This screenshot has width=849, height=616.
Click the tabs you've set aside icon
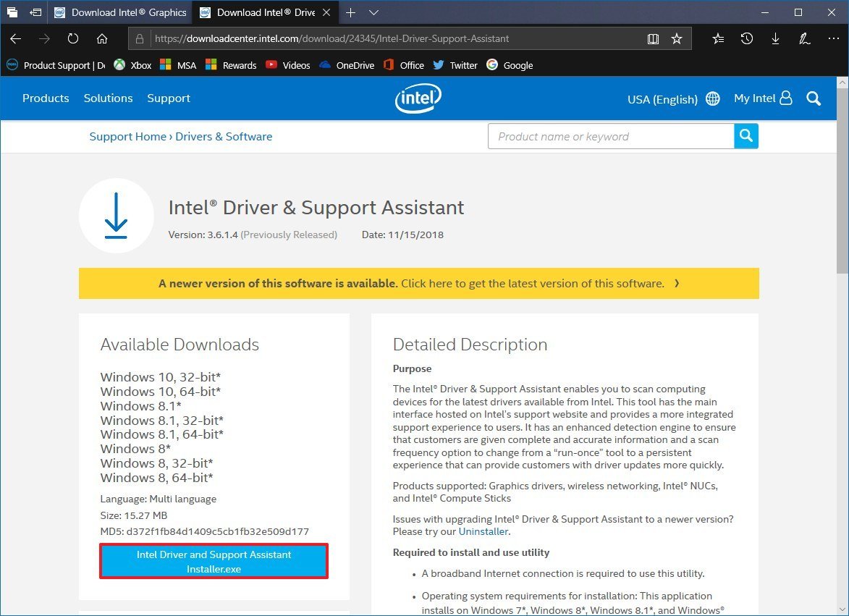[12, 12]
